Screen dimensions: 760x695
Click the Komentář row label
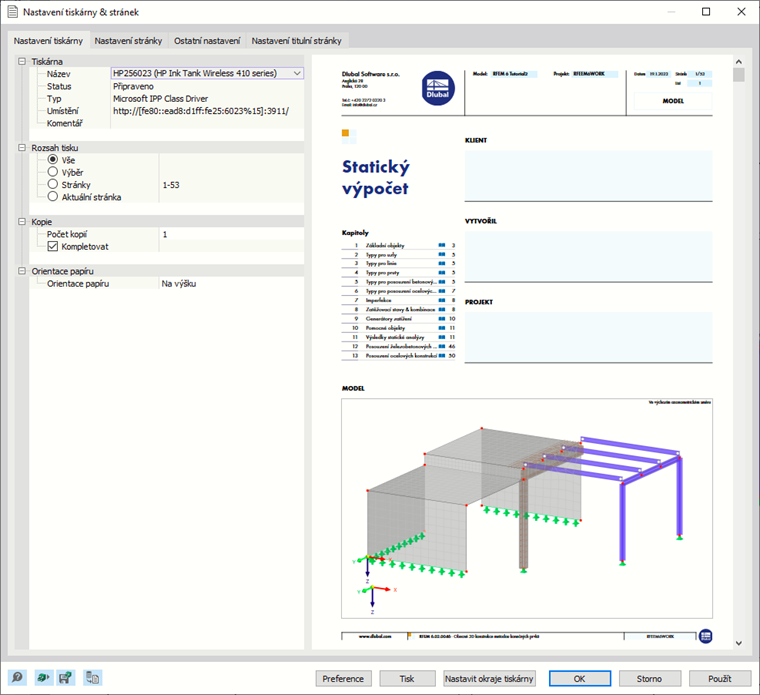click(x=64, y=123)
